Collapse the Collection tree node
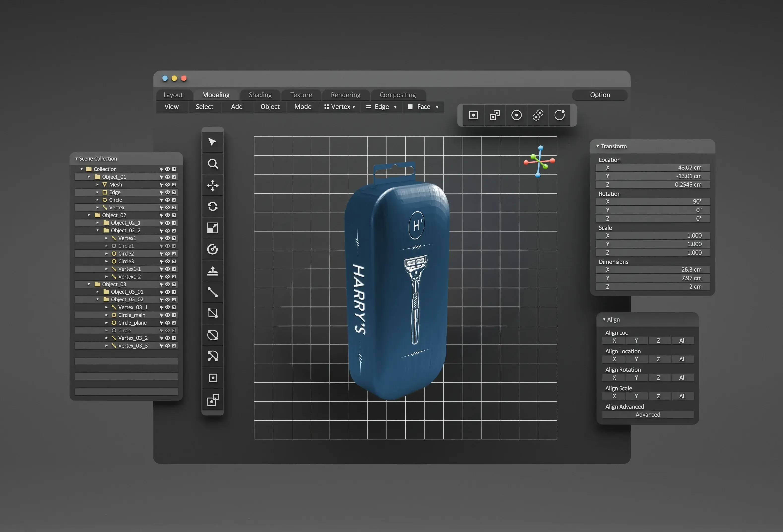This screenshot has height=532, width=783. pos(82,169)
